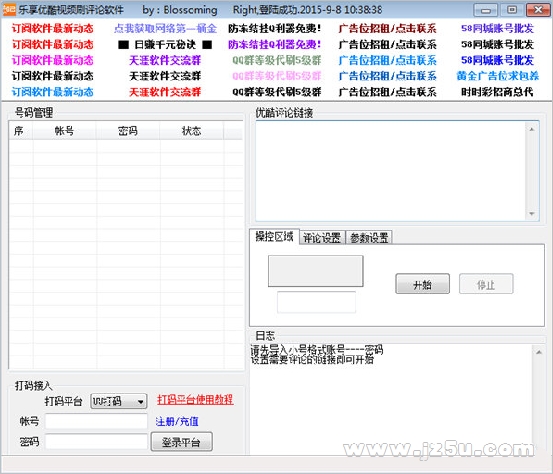Switch to the 参数设置 tab

pyautogui.click(x=369, y=238)
